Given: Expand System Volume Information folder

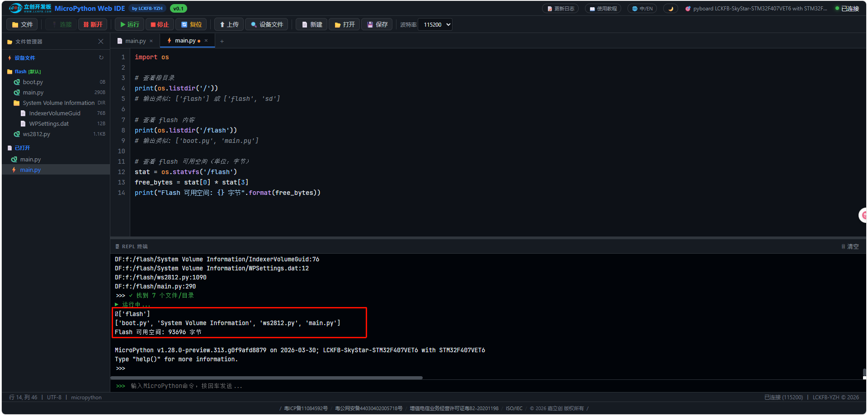Looking at the screenshot, I should (58, 103).
